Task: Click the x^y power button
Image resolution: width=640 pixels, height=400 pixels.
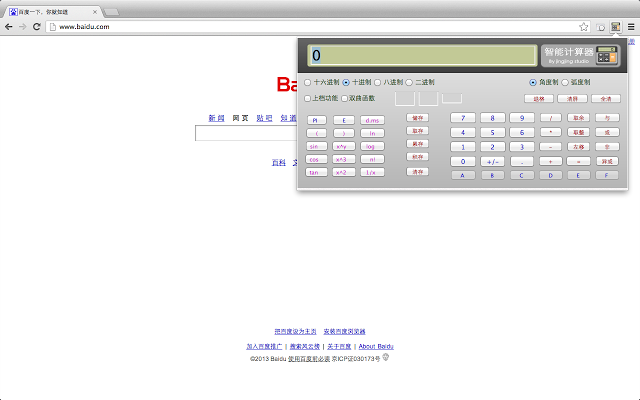Action: click(x=344, y=147)
